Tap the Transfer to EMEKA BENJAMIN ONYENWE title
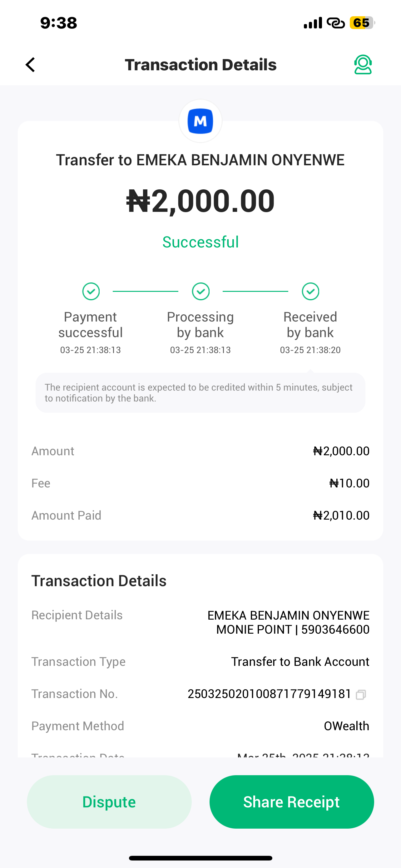Screen dimensions: 401x868 (x=200, y=160)
